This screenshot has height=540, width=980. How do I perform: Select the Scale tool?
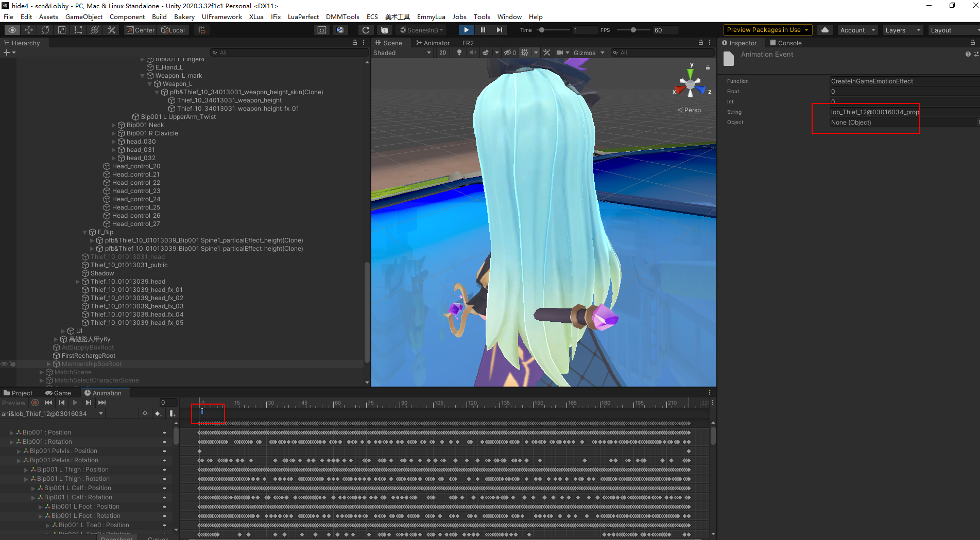coord(62,30)
